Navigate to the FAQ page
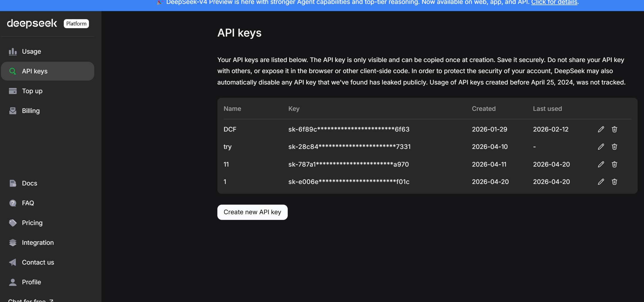The height and width of the screenshot is (302, 644). click(48, 203)
